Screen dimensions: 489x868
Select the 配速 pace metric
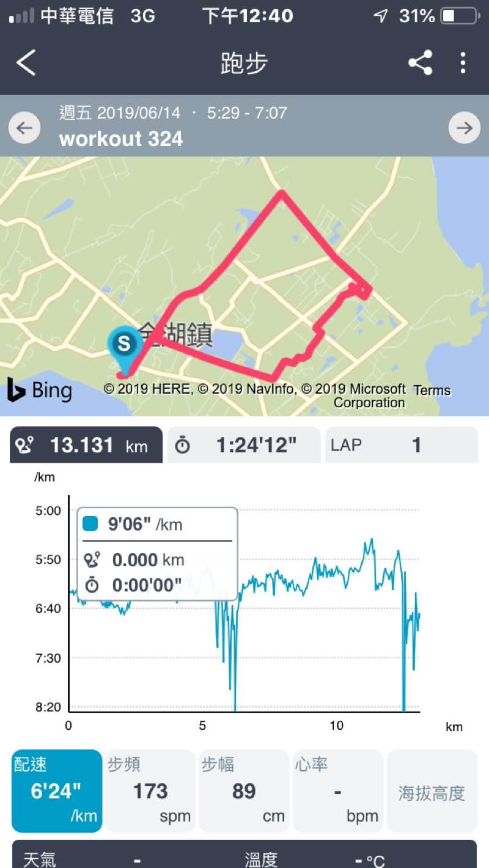tap(57, 791)
